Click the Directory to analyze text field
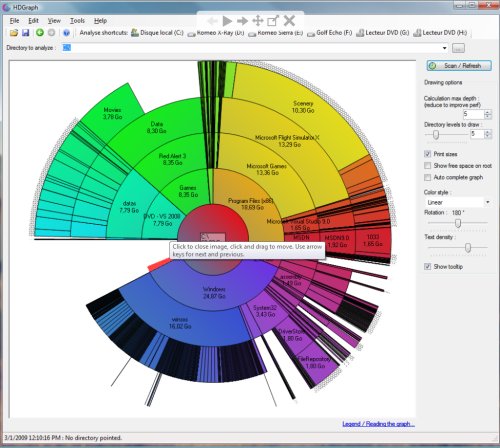Screen dimensions: 500x448 (252, 48)
